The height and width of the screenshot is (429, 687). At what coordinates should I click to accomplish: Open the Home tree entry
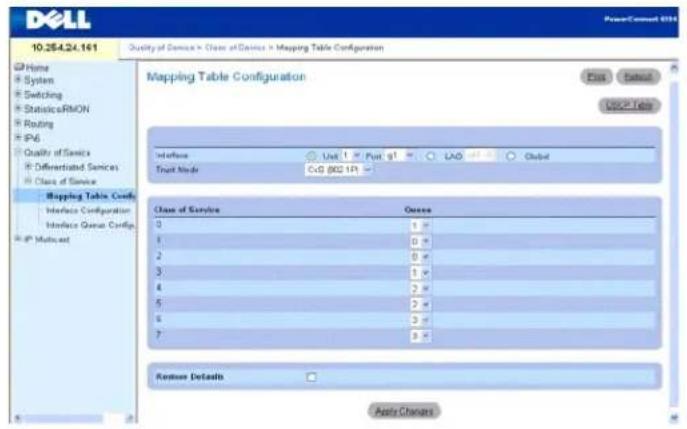(37, 67)
